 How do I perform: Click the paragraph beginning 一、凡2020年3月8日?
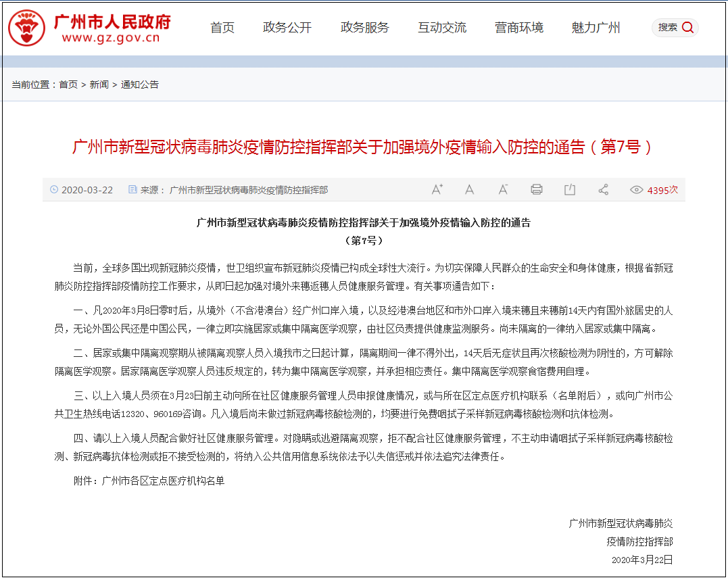[364, 320]
